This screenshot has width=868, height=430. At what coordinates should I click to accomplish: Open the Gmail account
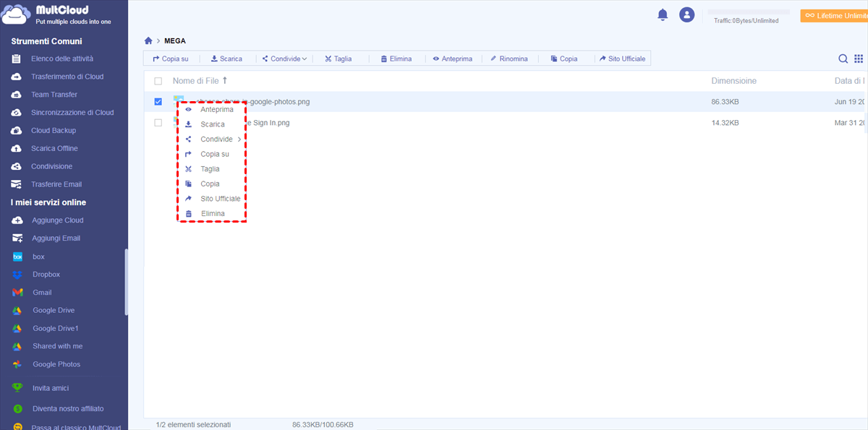click(42, 293)
